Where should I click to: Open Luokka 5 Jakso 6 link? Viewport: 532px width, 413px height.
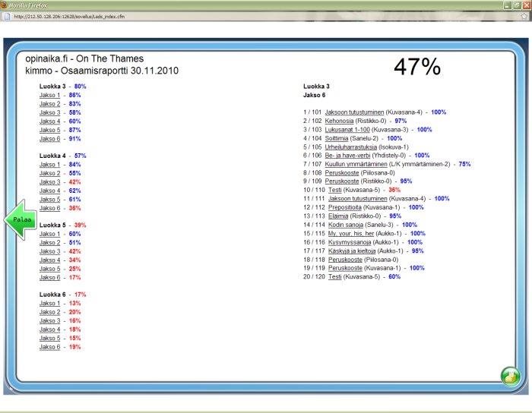click(49, 278)
